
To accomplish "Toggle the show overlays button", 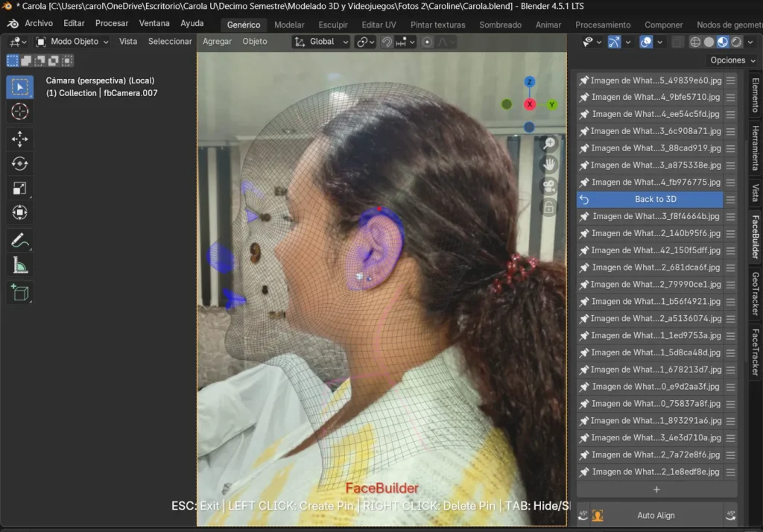I will pyautogui.click(x=646, y=42).
